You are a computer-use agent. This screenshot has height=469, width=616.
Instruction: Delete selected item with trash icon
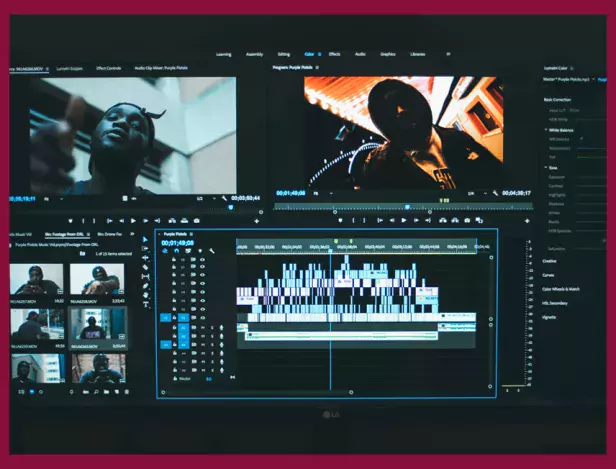(126, 392)
